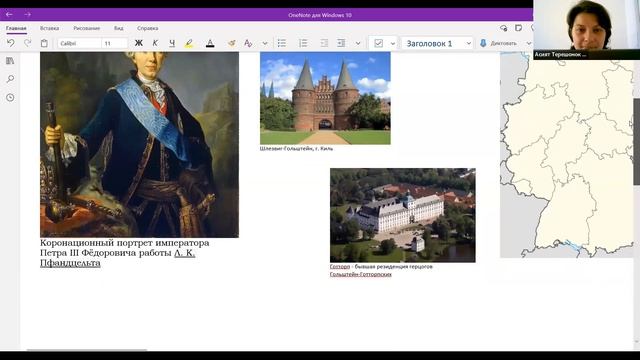This screenshot has width=640, height=360.
Task: Open the Вид tab
Action: (119, 29)
